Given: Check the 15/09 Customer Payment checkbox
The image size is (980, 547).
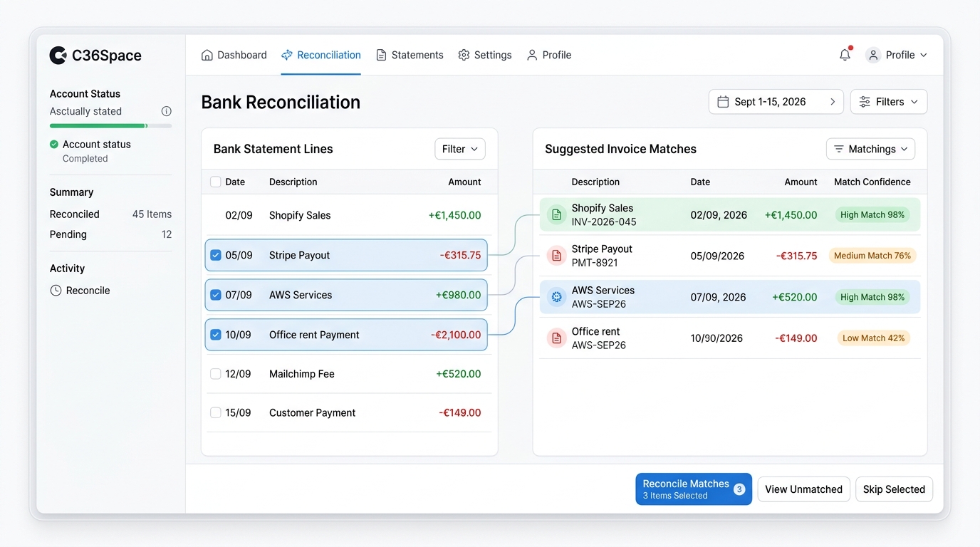Looking at the screenshot, I should tap(216, 412).
